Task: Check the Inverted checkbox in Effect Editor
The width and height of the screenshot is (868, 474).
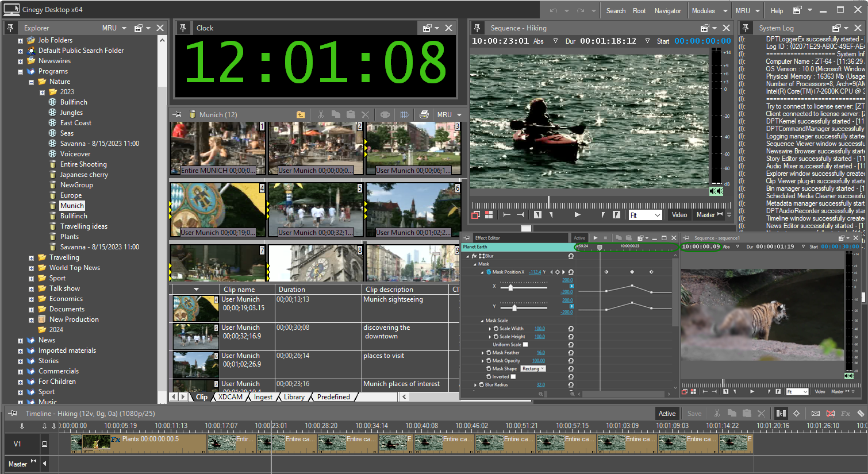Action: [x=513, y=377]
